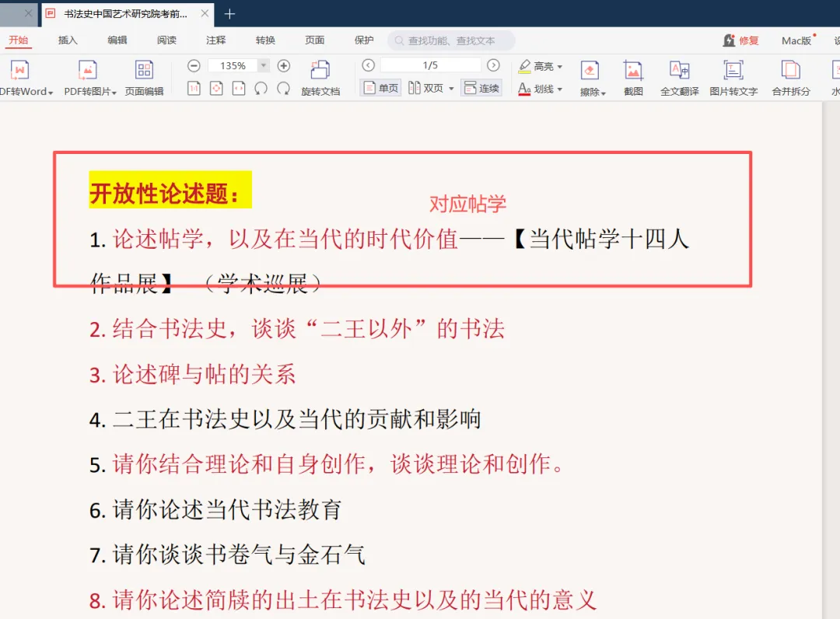Screen dimensions: 840x619
Task: Go to previous page arrow
Action: point(368,65)
